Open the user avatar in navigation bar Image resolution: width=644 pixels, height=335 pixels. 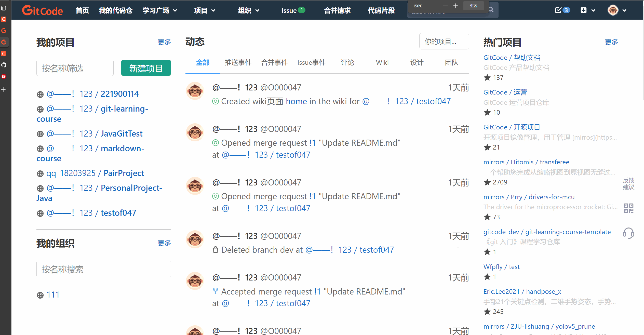click(613, 10)
